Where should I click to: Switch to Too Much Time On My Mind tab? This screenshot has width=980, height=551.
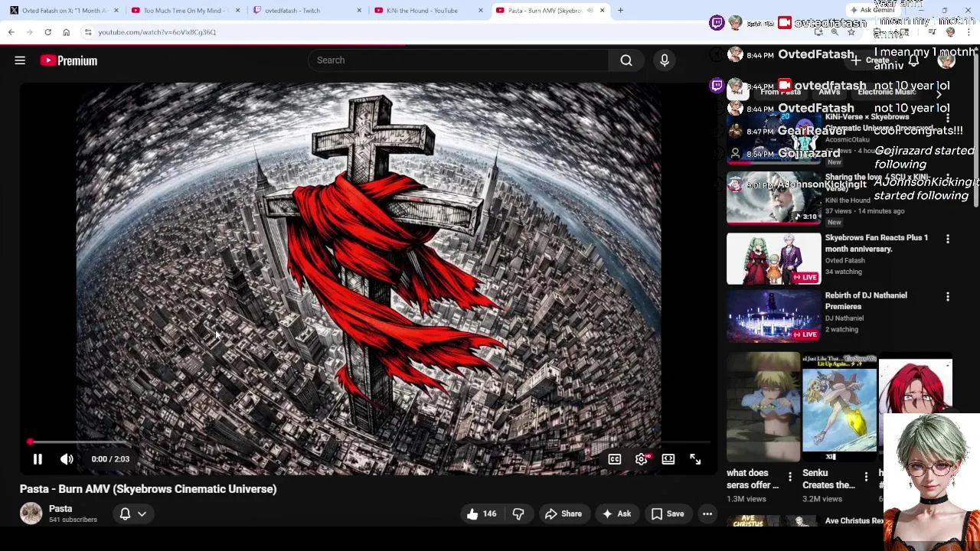(186, 11)
